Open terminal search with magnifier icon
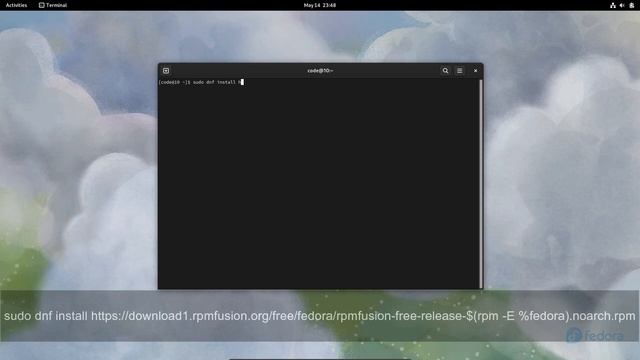 (445, 71)
